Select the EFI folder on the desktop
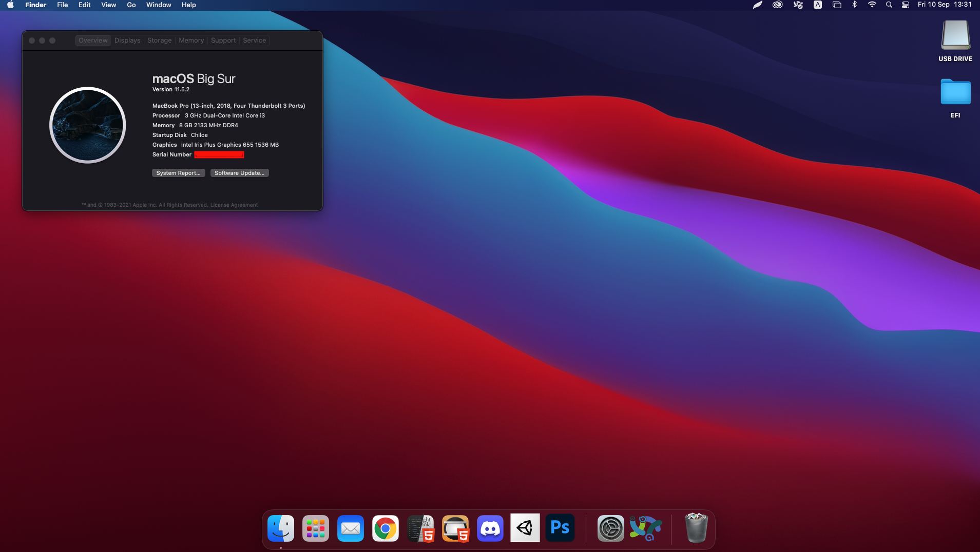The width and height of the screenshot is (980, 552). pos(955,98)
